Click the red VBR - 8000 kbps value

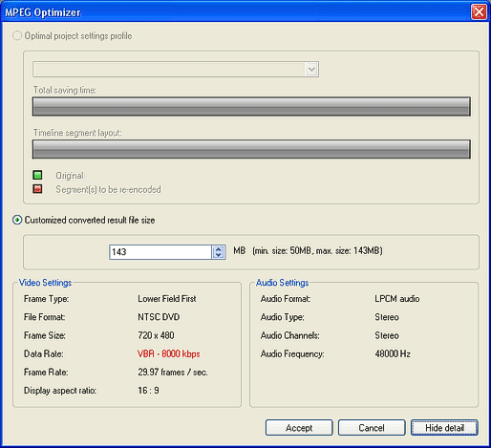pyautogui.click(x=169, y=353)
